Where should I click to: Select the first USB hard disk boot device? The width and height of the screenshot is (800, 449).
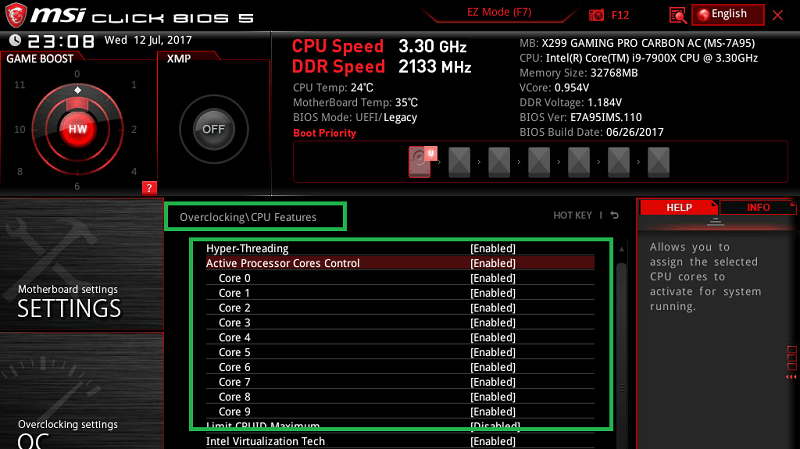coord(421,162)
